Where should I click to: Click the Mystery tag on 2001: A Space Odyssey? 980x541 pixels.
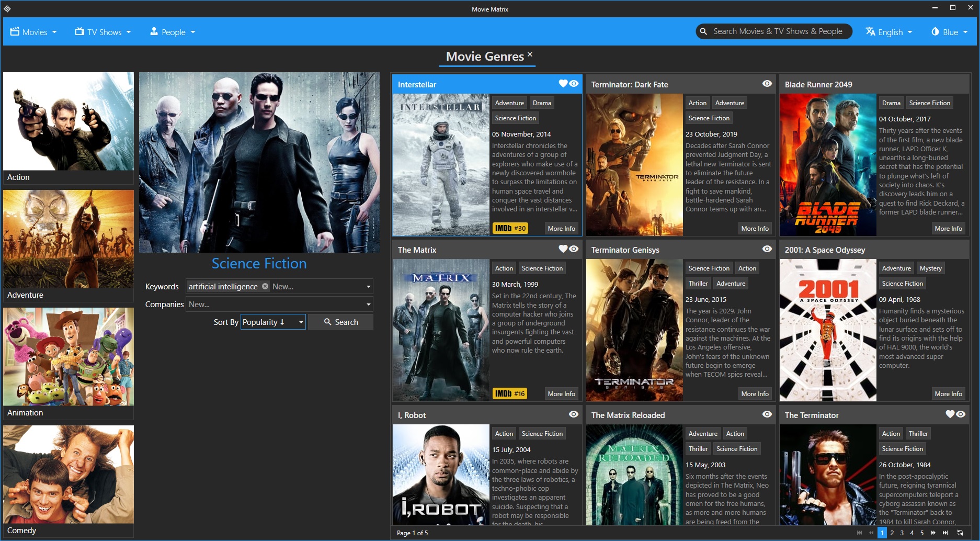931,268
